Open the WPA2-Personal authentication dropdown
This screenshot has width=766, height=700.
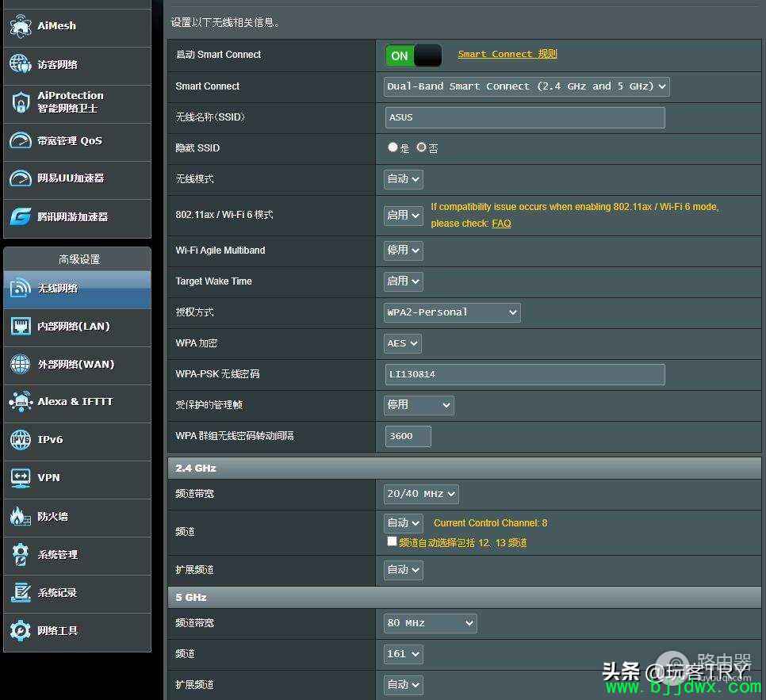452,312
